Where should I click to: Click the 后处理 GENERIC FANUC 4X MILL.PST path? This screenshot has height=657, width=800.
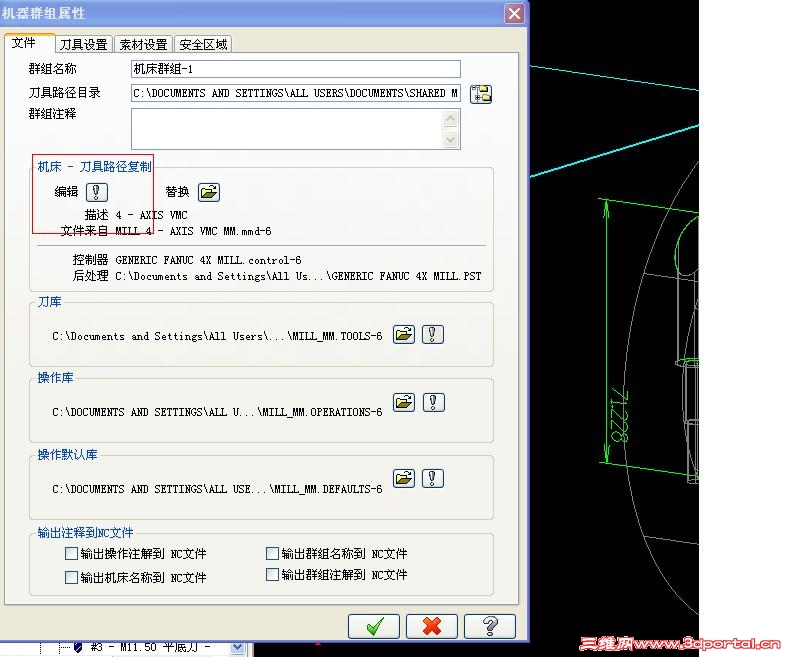pyautogui.click(x=298, y=276)
